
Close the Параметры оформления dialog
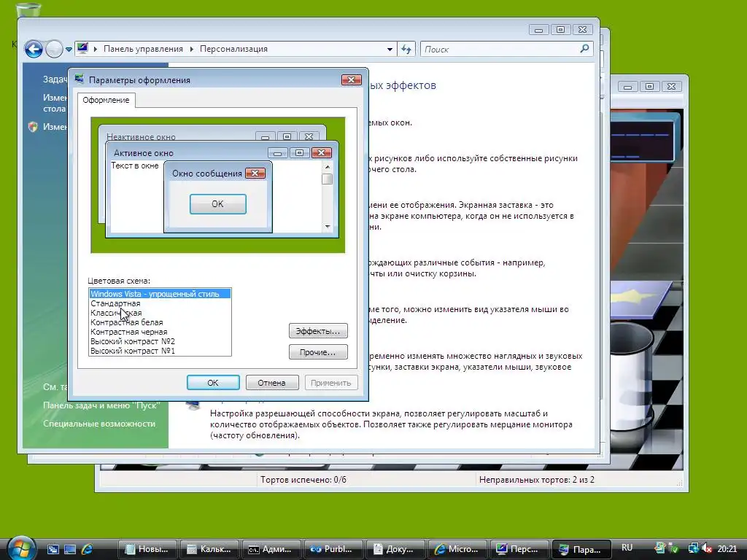[352, 80]
